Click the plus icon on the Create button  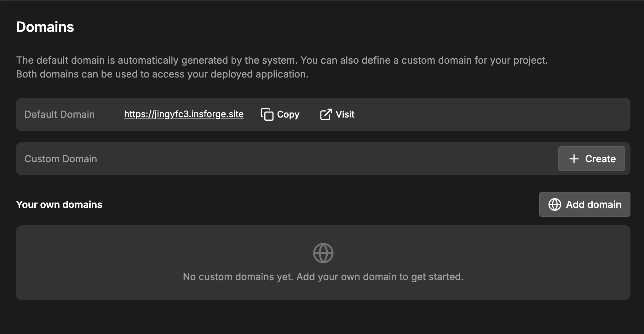573,158
